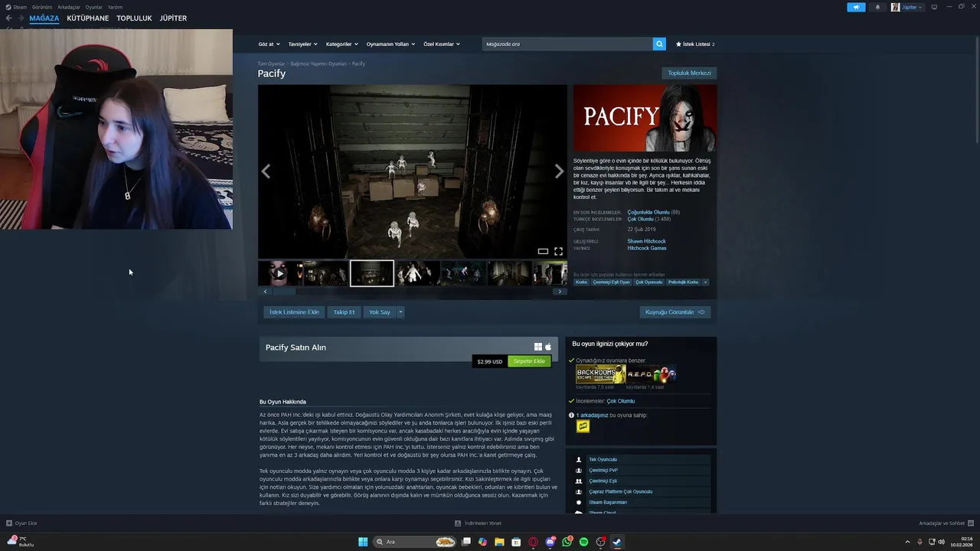Switch to the JÜPİTER profile tab
The height and width of the screenshot is (551, 980).
click(173, 18)
